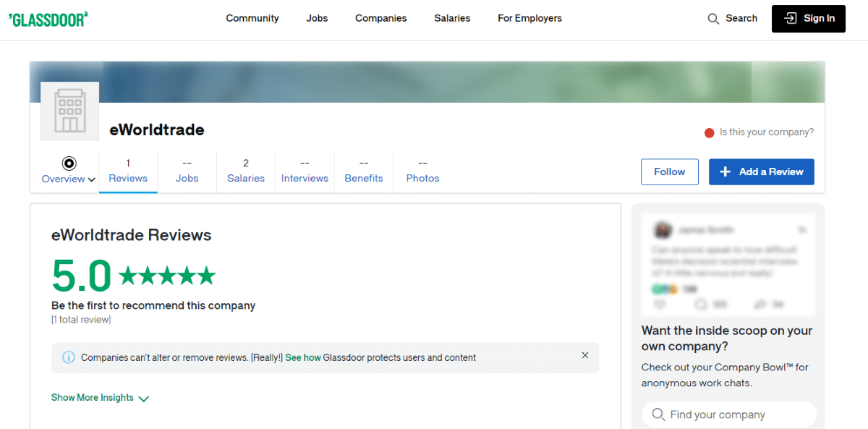Click the five green rating stars

click(x=167, y=276)
